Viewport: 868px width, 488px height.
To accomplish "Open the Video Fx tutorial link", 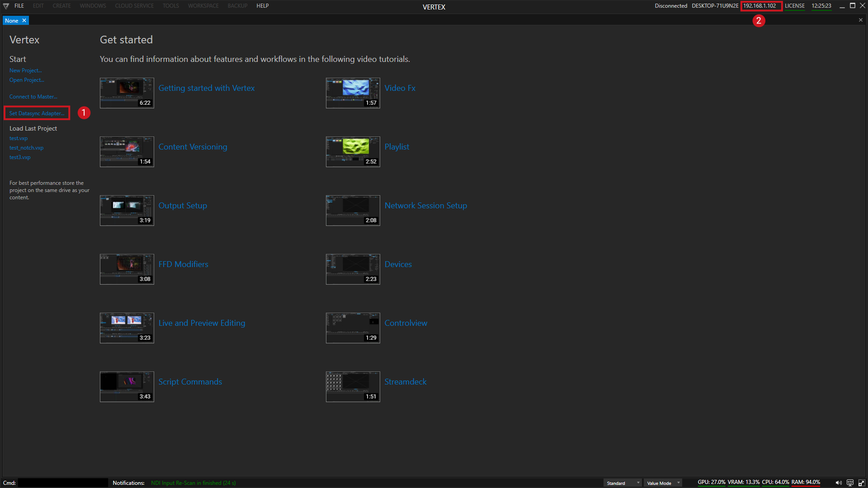I will (400, 88).
